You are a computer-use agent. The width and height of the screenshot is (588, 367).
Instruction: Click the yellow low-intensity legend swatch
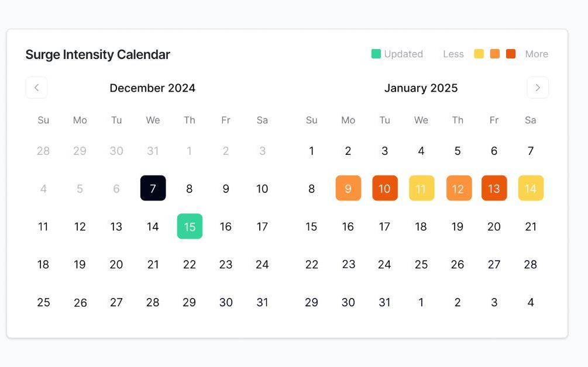(479, 54)
